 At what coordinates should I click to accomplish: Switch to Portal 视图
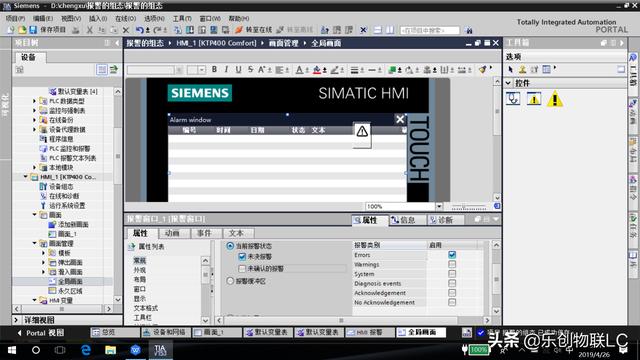point(40,333)
